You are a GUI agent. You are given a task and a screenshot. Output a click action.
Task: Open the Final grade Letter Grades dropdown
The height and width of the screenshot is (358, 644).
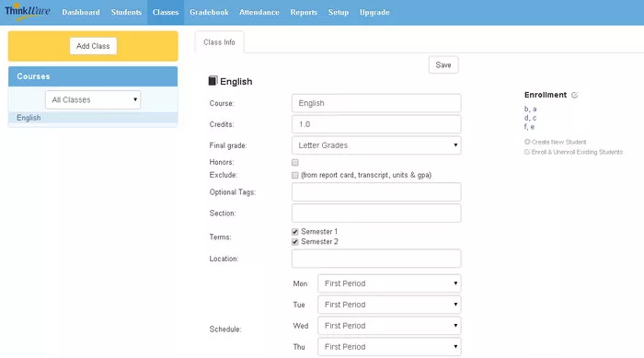(376, 145)
